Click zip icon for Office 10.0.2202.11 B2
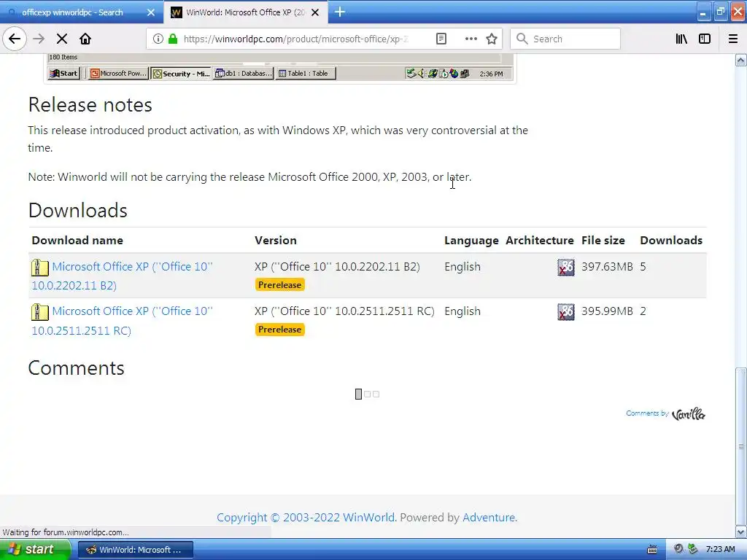Viewport: 747px width, 560px height. tap(40, 267)
